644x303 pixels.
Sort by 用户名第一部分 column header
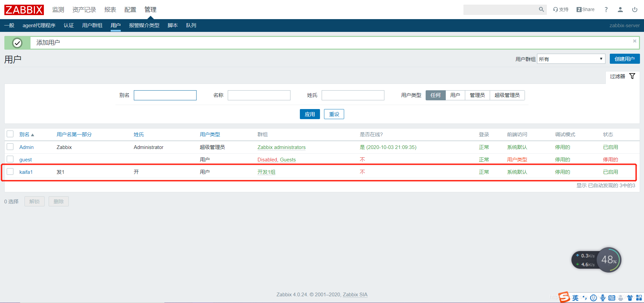click(x=74, y=135)
